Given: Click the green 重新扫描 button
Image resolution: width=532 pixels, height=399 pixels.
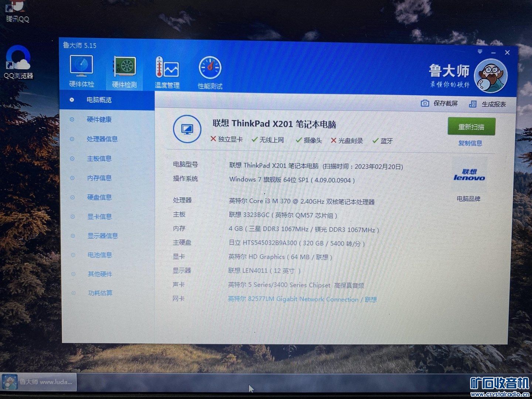Looking at the screenshot, I should click(471, 127).
